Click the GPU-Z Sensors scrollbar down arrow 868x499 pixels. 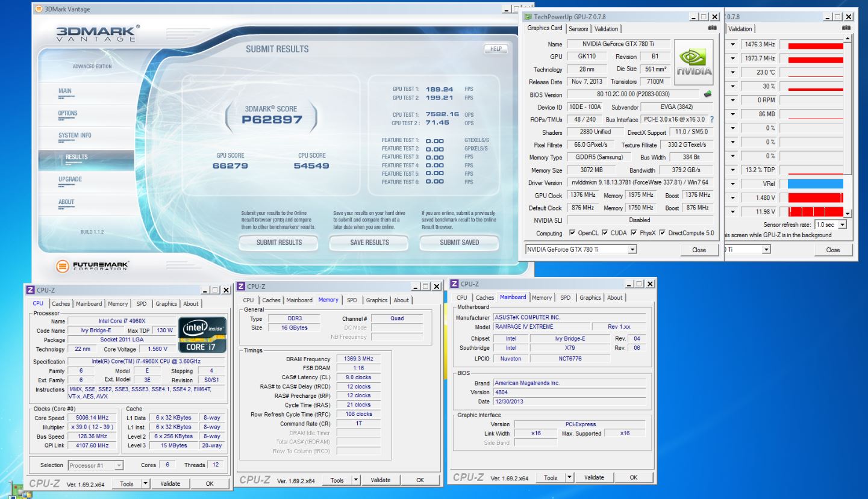pos(849,213)
